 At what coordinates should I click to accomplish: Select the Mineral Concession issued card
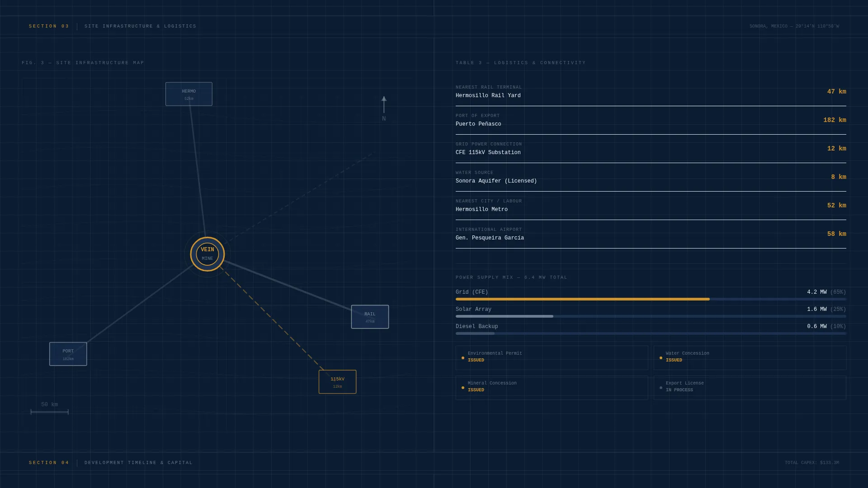click(552, 388)
